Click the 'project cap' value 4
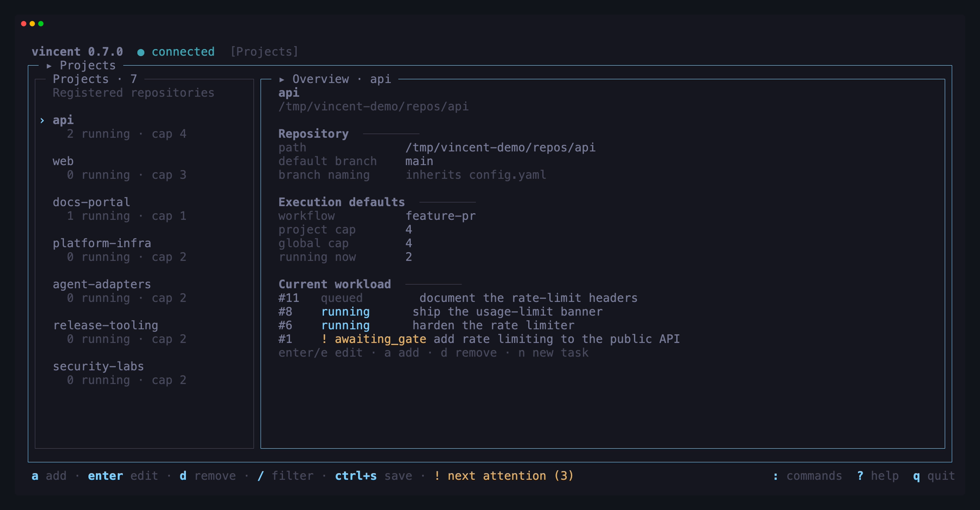Viewport: 980px width, 510px height. tap(409, 229)
